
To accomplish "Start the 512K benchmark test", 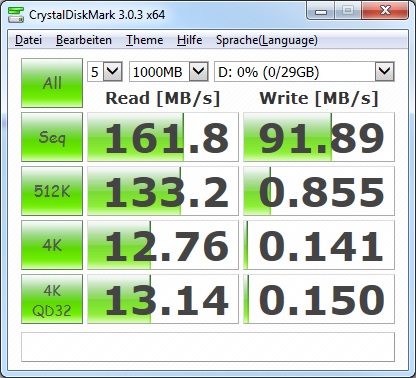I will point(52,191).
